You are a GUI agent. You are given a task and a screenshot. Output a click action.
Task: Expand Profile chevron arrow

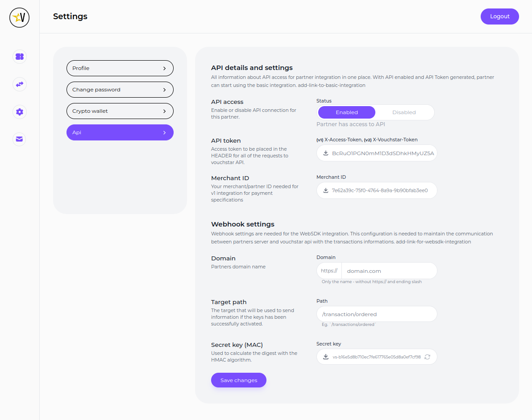pyautogui.click(x=165, y=68)
